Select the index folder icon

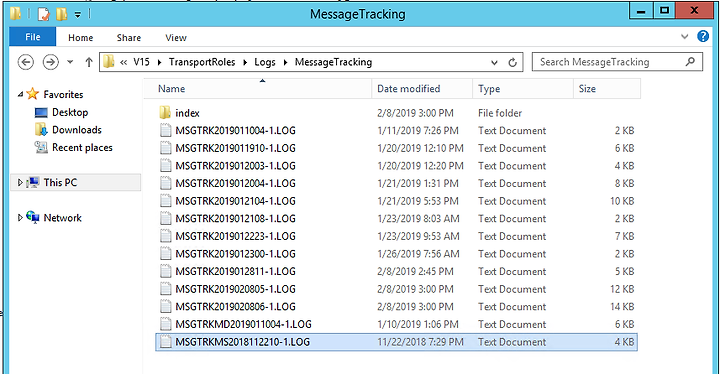click(x=165, y=113)
